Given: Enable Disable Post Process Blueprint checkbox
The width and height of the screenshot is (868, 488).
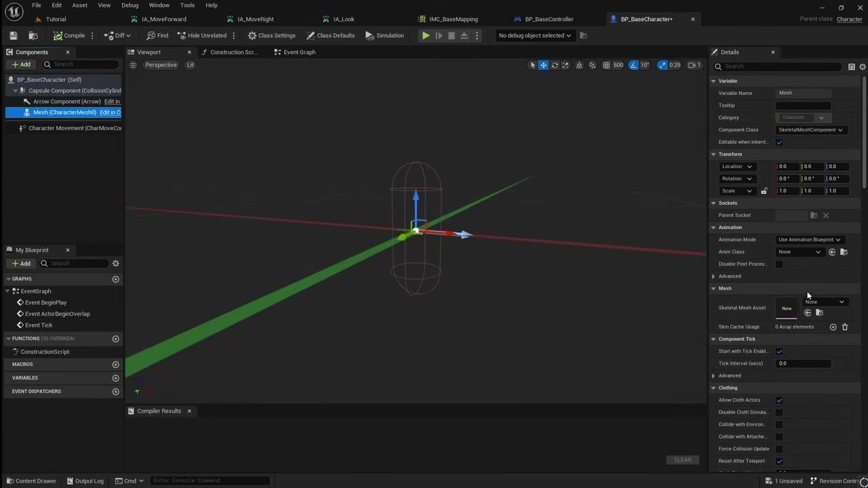Looking at the screenshot, I should [779, 264].
